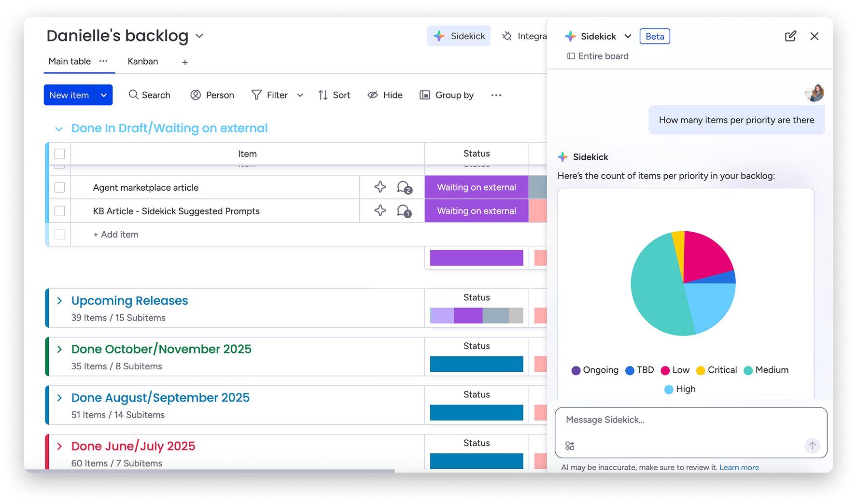Expand the Upcoming Releases group

[x=59, y=301]
